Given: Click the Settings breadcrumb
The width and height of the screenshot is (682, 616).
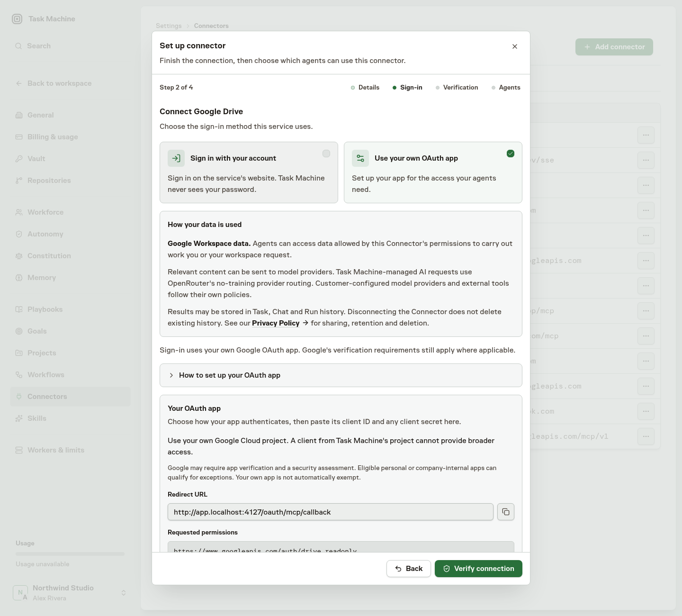Looking at the screenshot, I should [169, 26].
